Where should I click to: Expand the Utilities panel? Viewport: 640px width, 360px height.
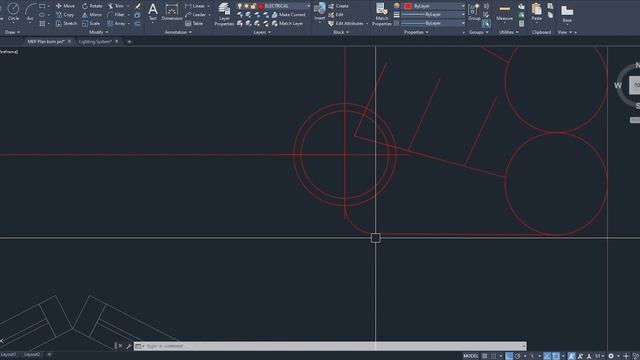tap(509, 32)
